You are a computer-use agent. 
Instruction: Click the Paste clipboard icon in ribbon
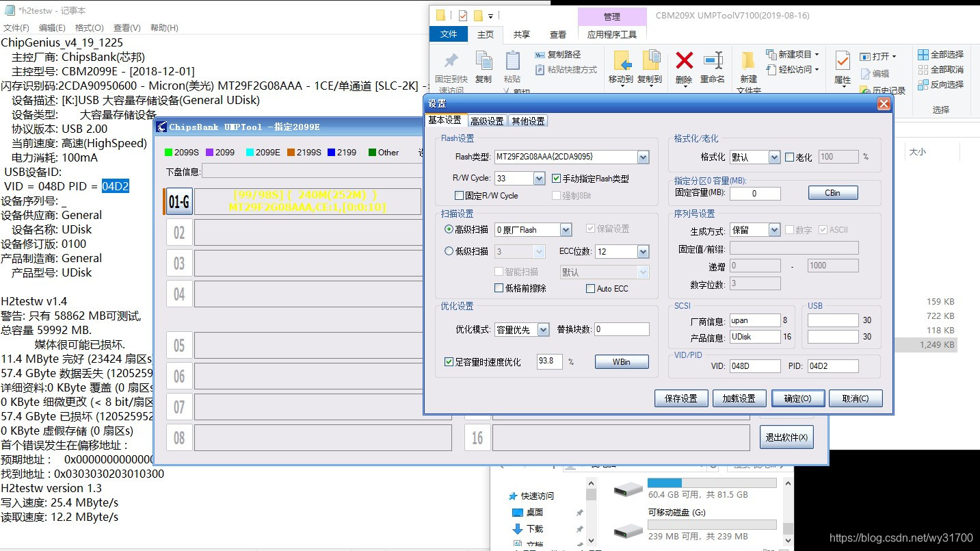coord(512,61)
